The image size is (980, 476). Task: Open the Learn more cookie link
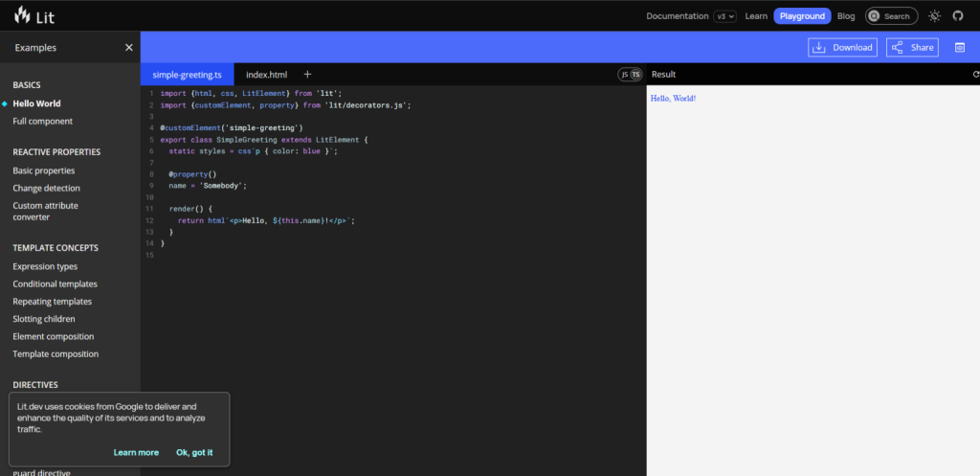(136, 452)
